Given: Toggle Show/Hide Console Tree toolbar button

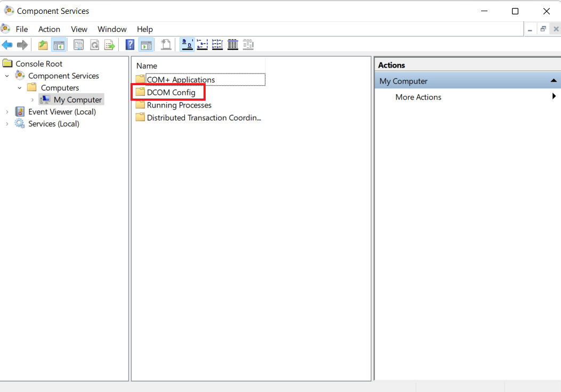Looking at the screenshot, I should point(59,45).
